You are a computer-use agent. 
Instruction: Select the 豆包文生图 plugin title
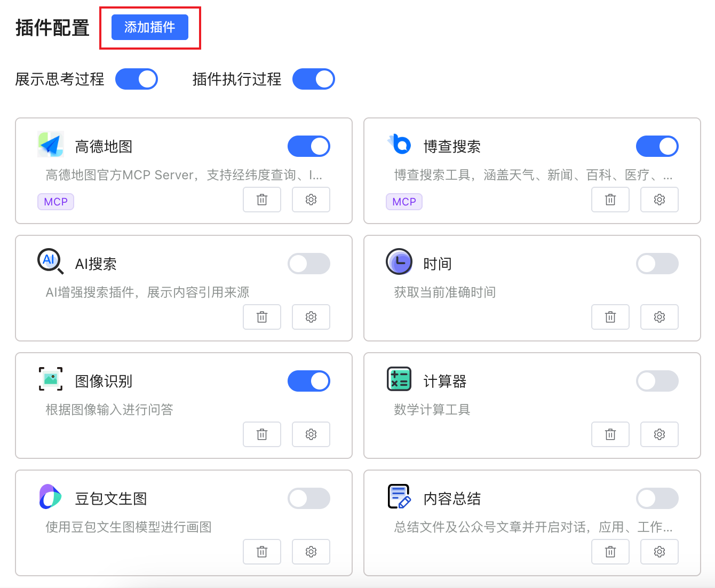pos(111,499)
